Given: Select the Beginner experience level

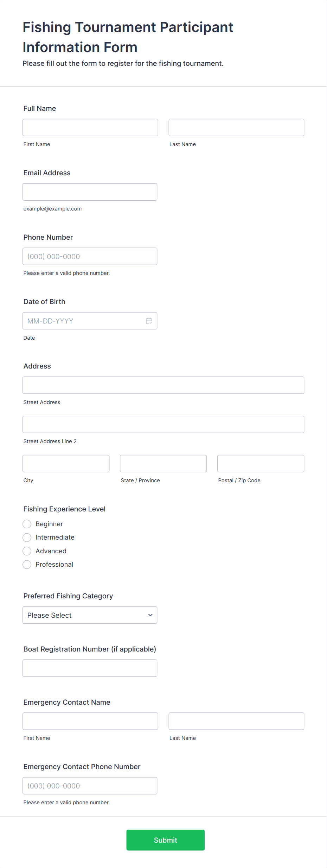Looking at the screenshot, I should click(x=27, y=524).
